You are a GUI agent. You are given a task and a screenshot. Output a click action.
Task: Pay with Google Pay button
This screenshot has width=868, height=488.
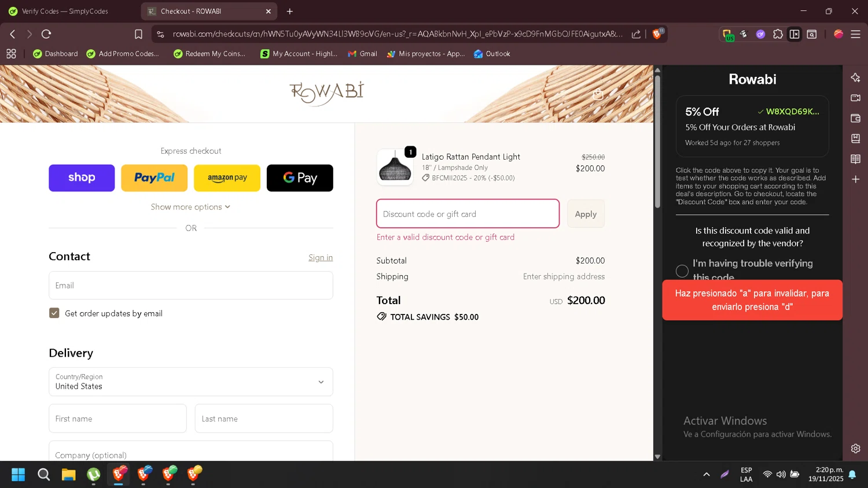[x=300, y=178]
